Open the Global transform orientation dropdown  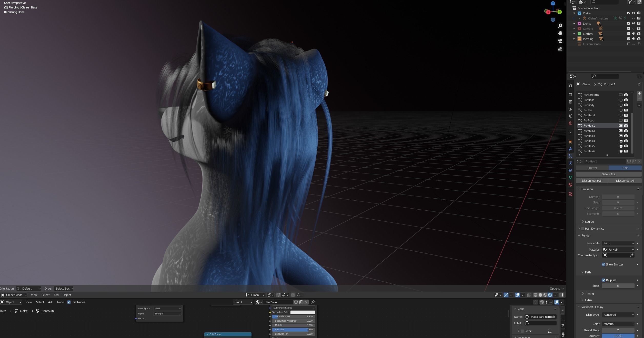(255, 295)
